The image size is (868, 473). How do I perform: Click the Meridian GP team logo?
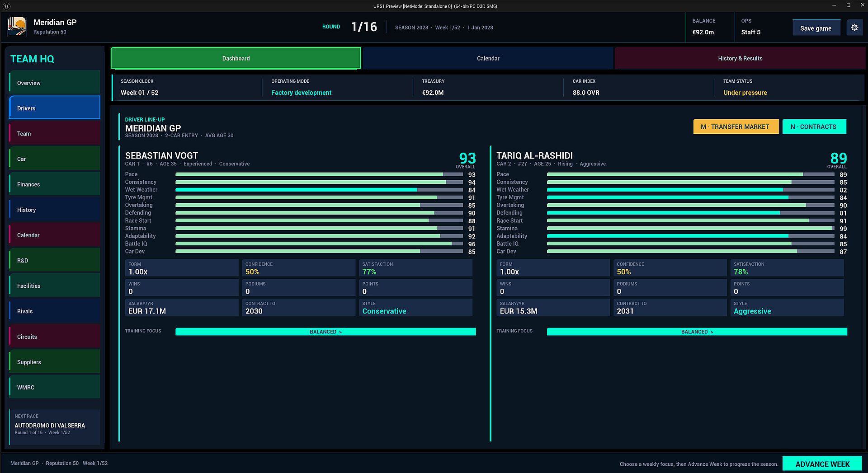pos(17,27)
